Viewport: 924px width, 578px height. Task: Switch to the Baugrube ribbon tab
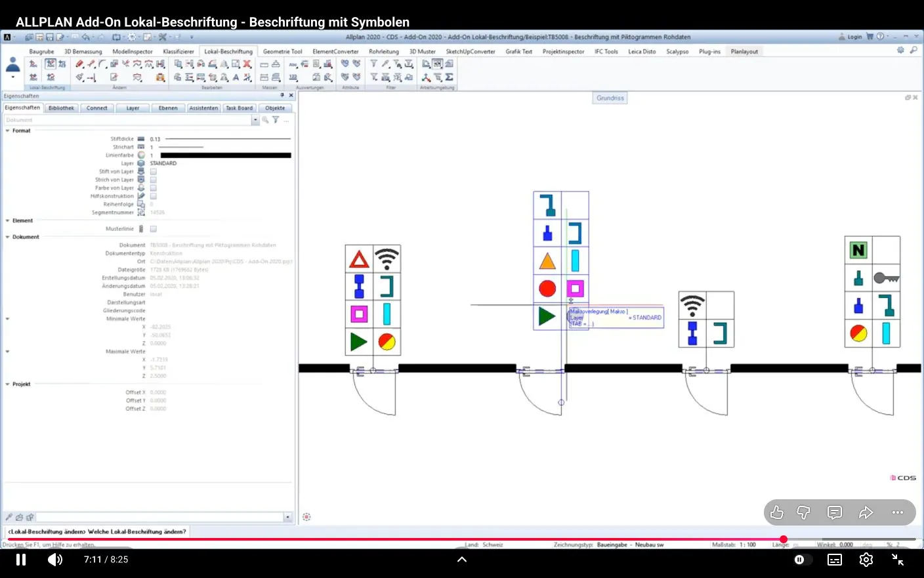pos(41,51)
